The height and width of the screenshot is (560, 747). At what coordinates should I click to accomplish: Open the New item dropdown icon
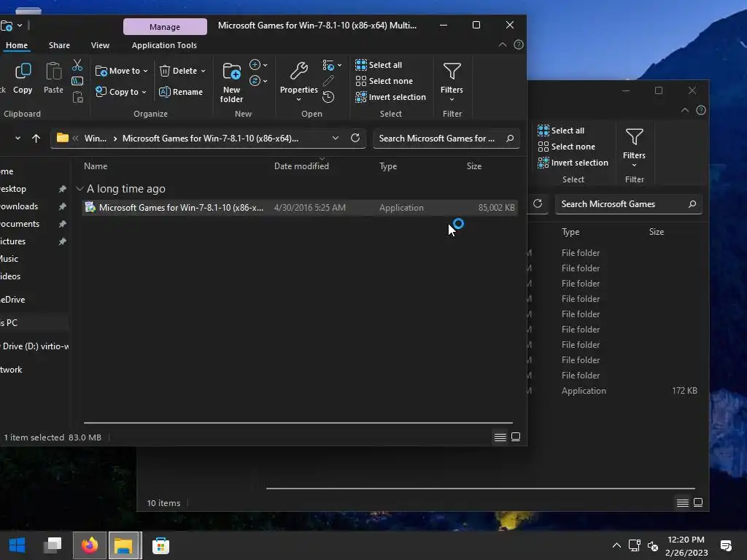coord(258,64)
